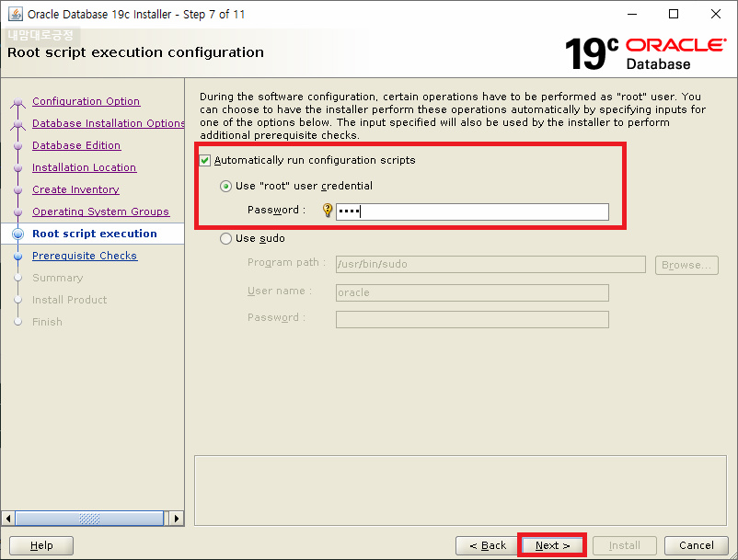
Task: Click the Finish step label
Action: [x=47, y=322]
